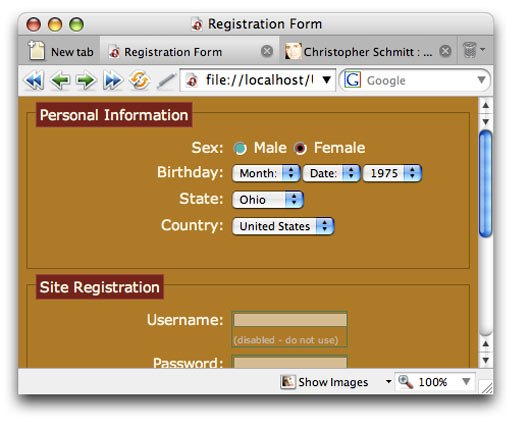This screenshot has width=530, height=431.
Task: Reload the page with the orange icon
Action: pyautogui.click(x=140, y=80)
